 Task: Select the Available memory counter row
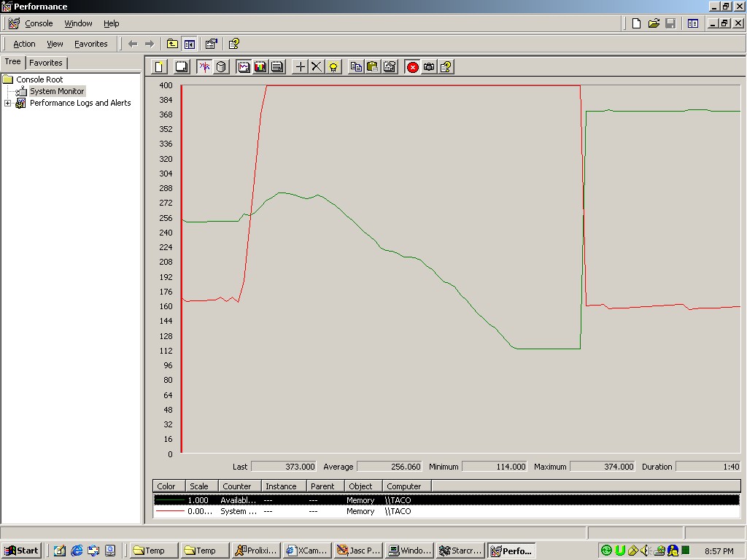(446, 500)
